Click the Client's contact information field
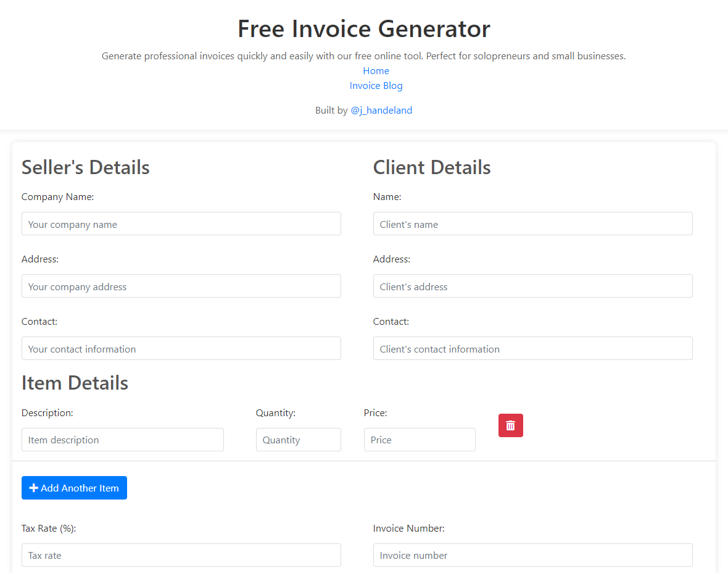The height and width of the screenshot is (573, 728). click(532, 348)
